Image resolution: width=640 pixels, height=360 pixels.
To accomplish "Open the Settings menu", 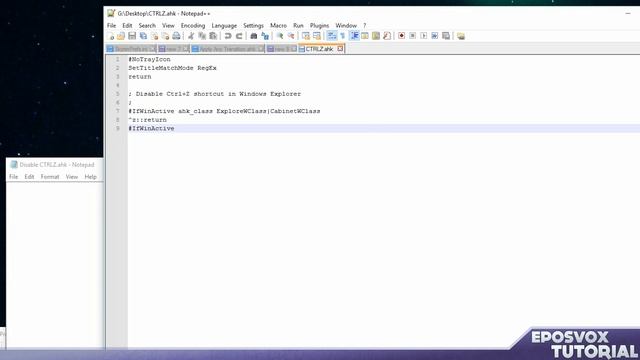I will pyautogui.click(x=253, y=25).
